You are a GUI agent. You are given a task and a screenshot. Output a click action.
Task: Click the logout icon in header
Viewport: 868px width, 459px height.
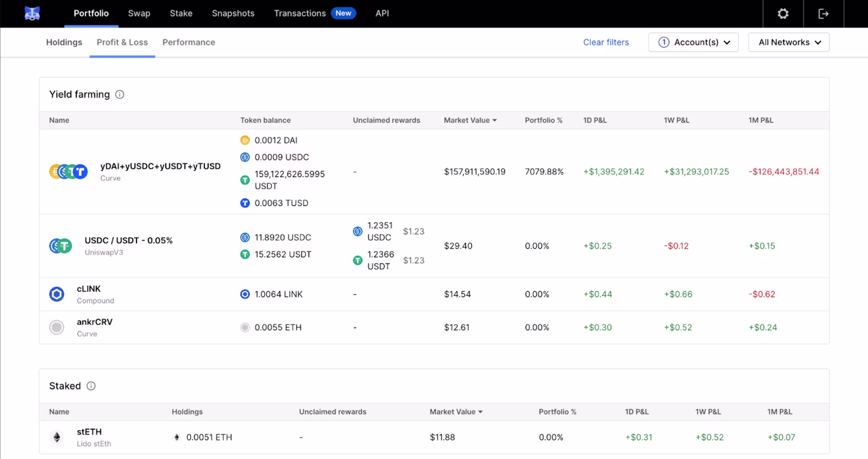tap(823, 14)
